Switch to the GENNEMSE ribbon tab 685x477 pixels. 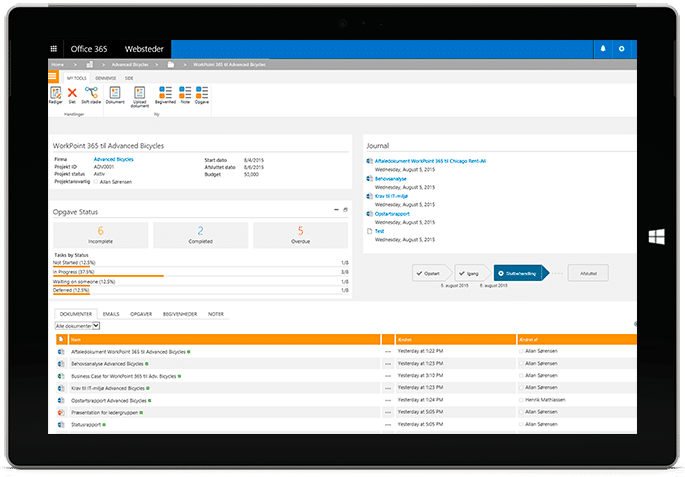106,78
